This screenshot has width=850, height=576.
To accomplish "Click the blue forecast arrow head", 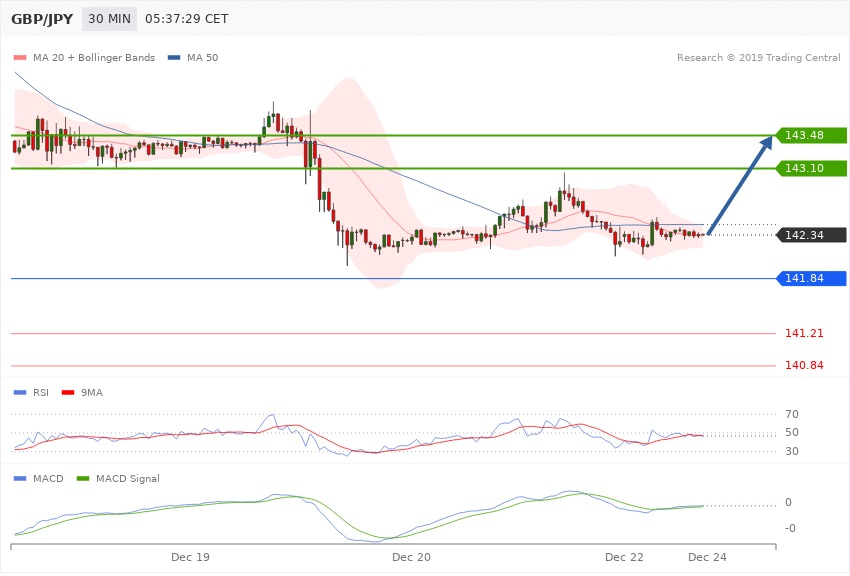I will click(x=766, y=142).
